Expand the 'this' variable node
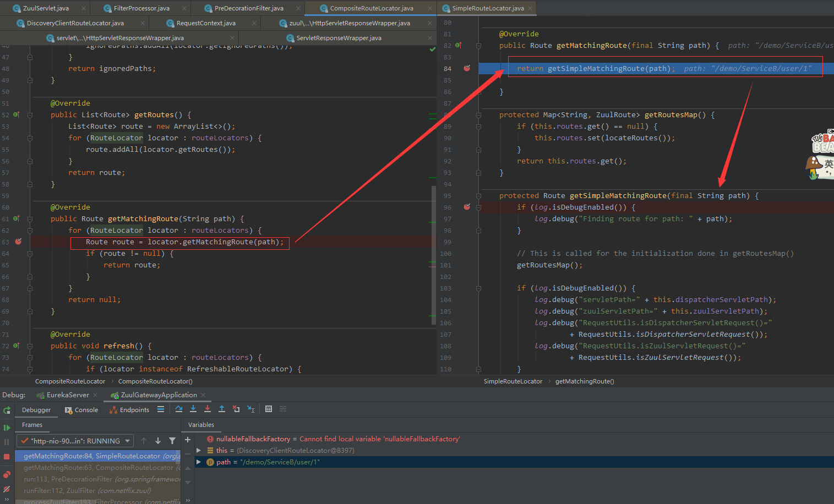 pos(199,450)
